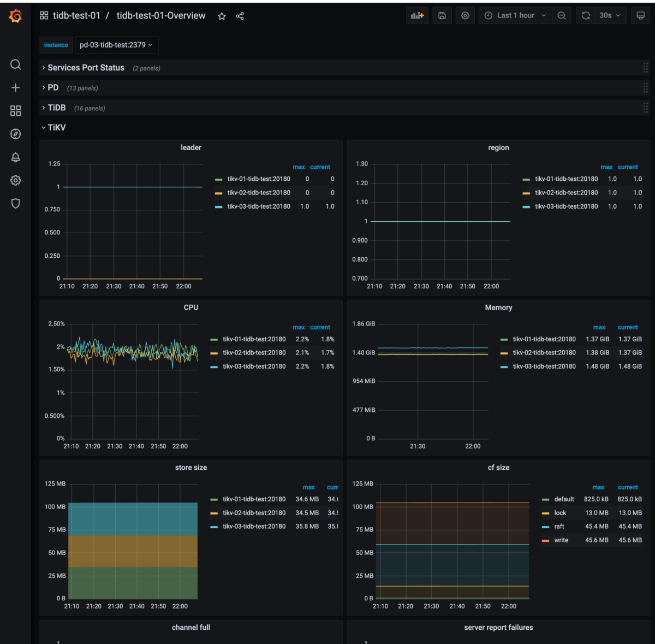655x644 pixels.
Task: Click the tidb-test-01 folder breadcrumb link
Action: 76,15
